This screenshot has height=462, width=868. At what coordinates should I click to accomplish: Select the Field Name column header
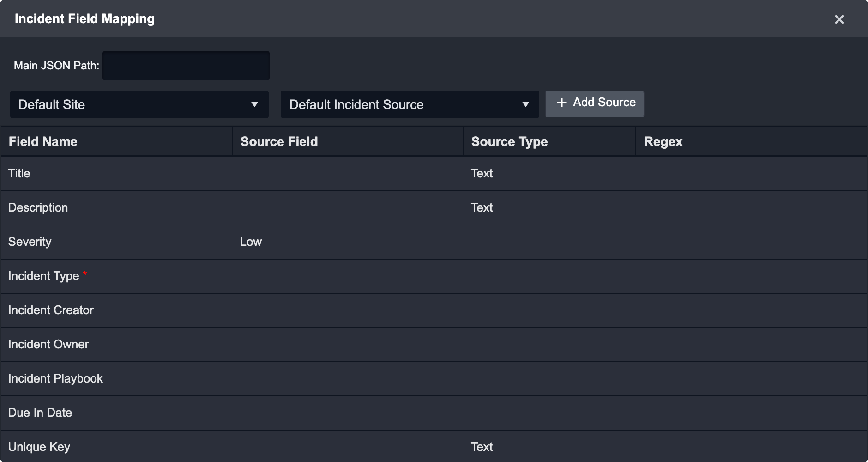pos(43,141)
